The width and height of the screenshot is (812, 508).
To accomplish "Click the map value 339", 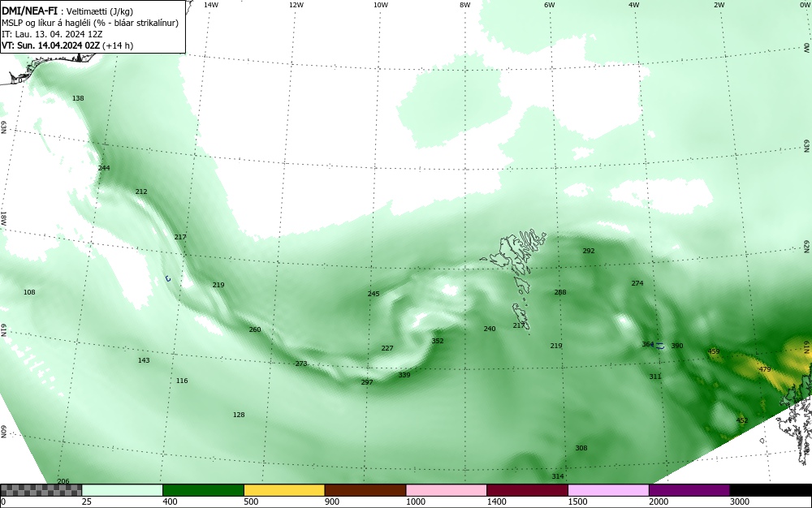I will click(x=404, y=375).
